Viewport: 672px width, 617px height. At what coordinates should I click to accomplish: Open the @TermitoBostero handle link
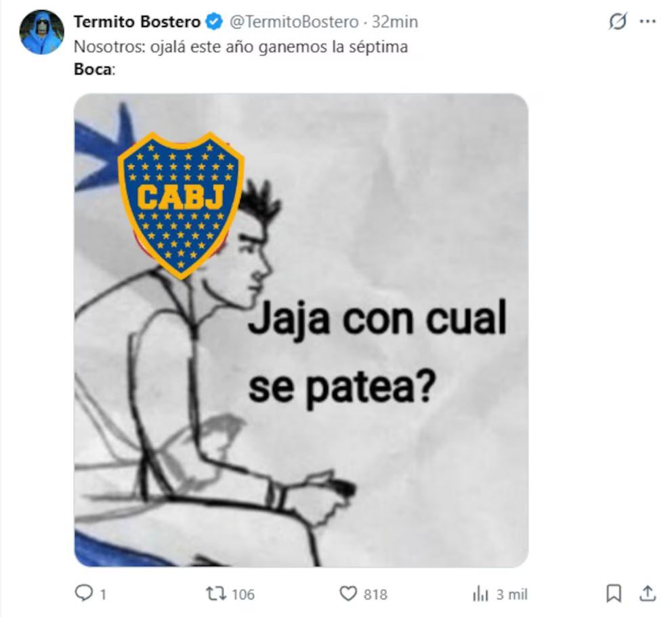click(294, 22)
